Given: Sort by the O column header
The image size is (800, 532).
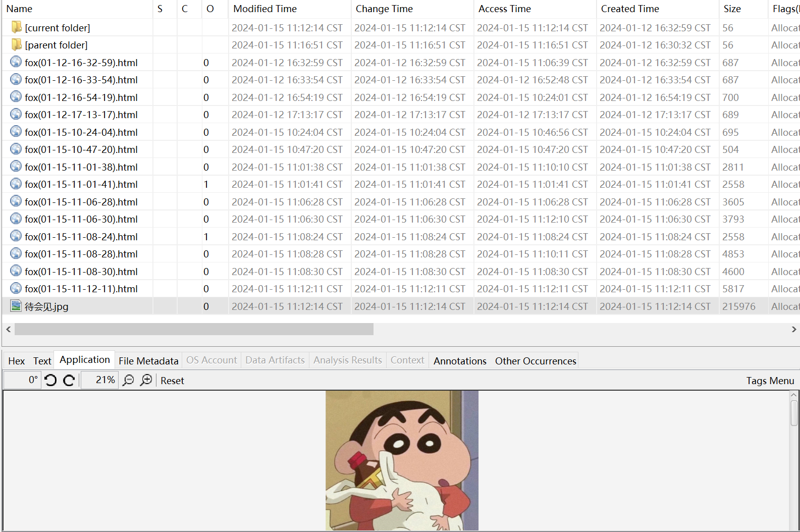Looking at the screenshot, I should (x=215, y=9).
